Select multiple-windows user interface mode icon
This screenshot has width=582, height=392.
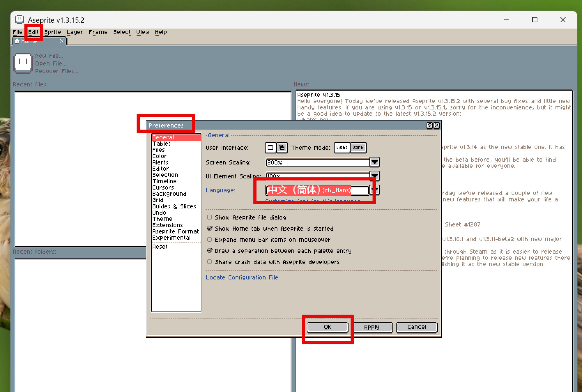click(x=282, y=148)
